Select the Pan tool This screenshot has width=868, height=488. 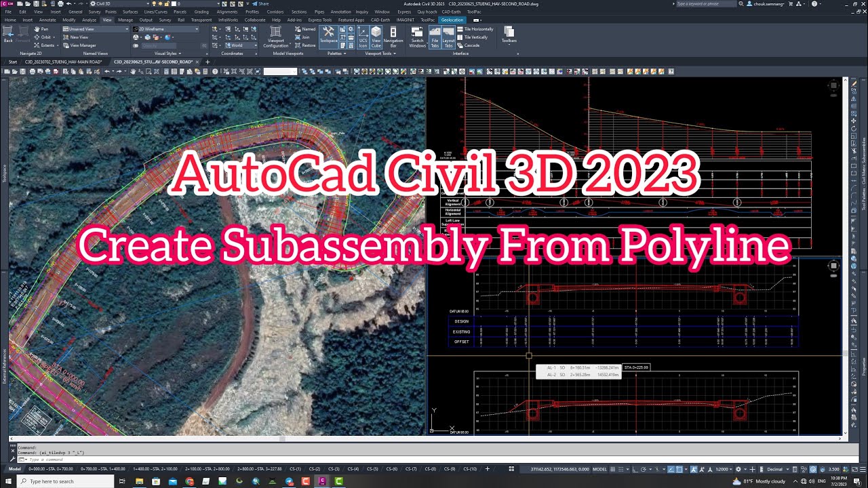(x=41, y=29)
